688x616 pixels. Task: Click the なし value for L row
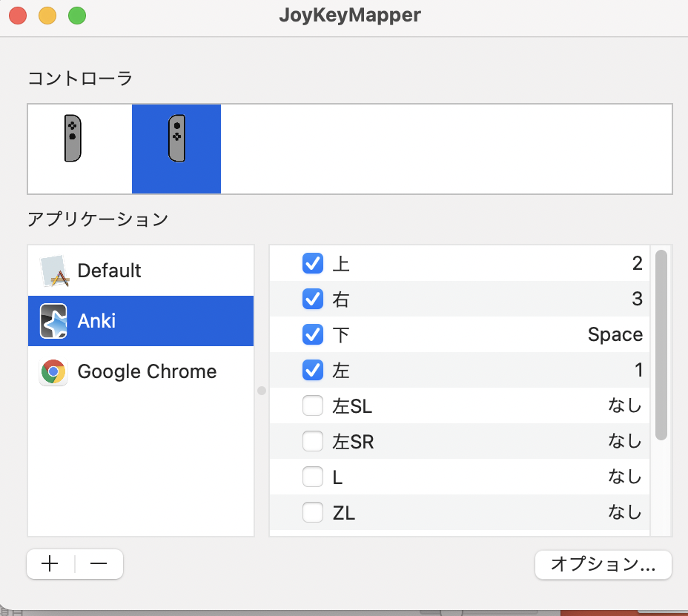(x=624, y=477)
